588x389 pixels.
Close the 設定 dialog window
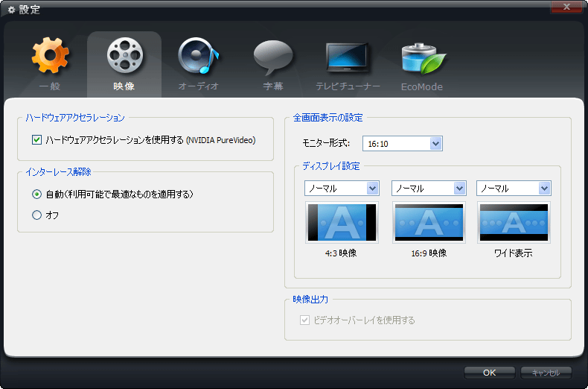coord(566,7)
